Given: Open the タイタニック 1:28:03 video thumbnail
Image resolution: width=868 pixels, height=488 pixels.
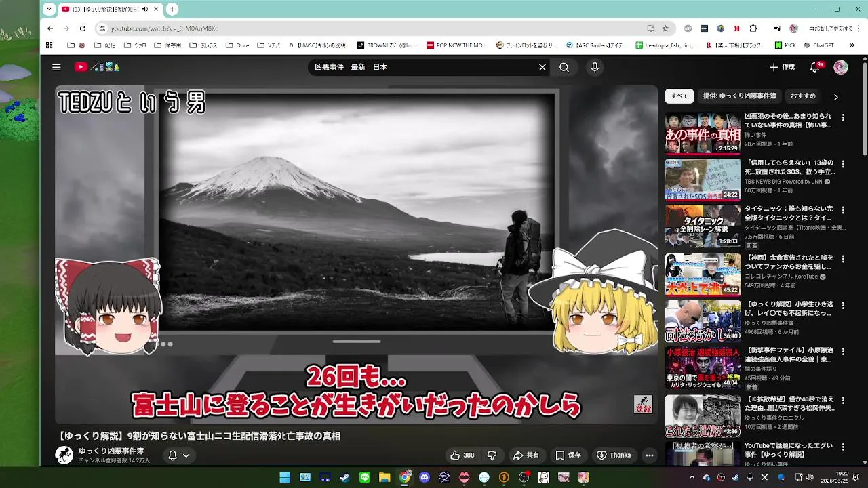Looking at the screenshot, I should pyautogui.click(x=703, y=226).
